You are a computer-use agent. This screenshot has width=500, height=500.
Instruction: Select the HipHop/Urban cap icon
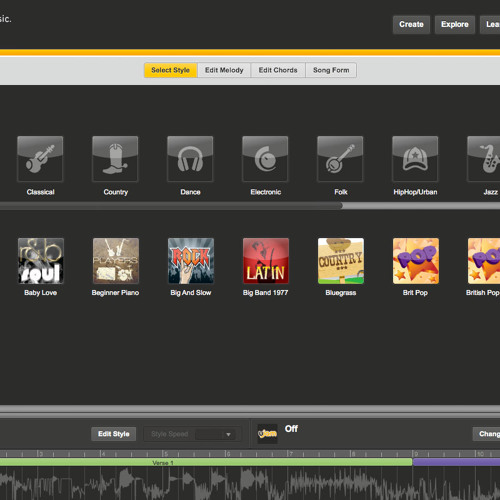click(415, 159)
